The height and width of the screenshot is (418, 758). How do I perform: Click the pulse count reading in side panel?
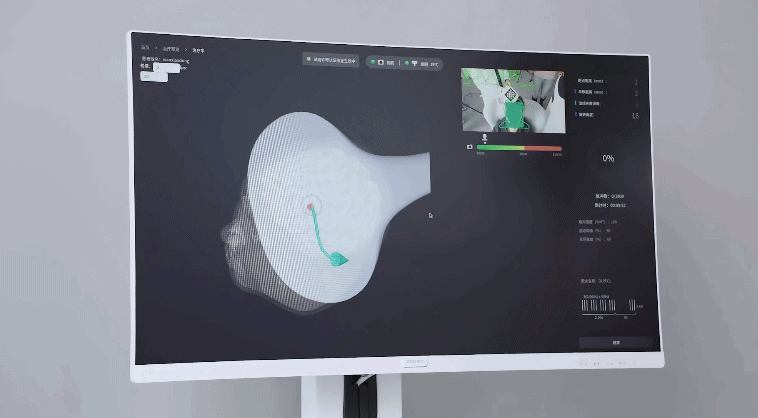610,196
